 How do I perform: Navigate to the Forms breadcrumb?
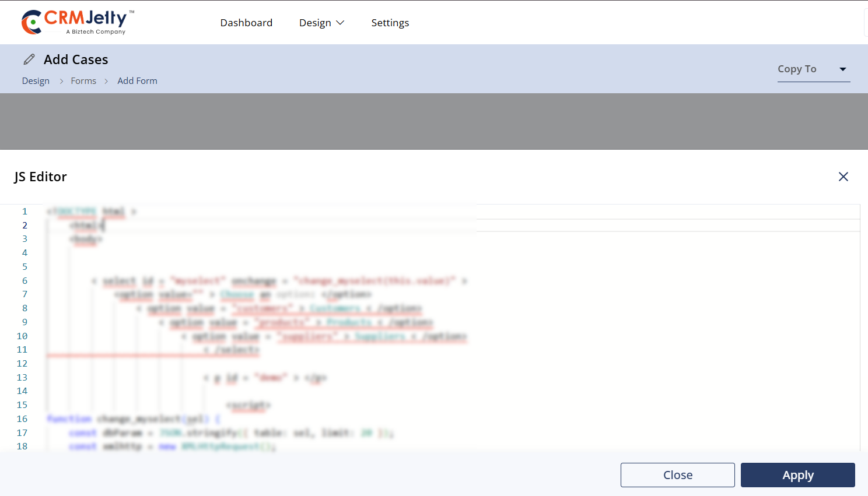[83, 81]
